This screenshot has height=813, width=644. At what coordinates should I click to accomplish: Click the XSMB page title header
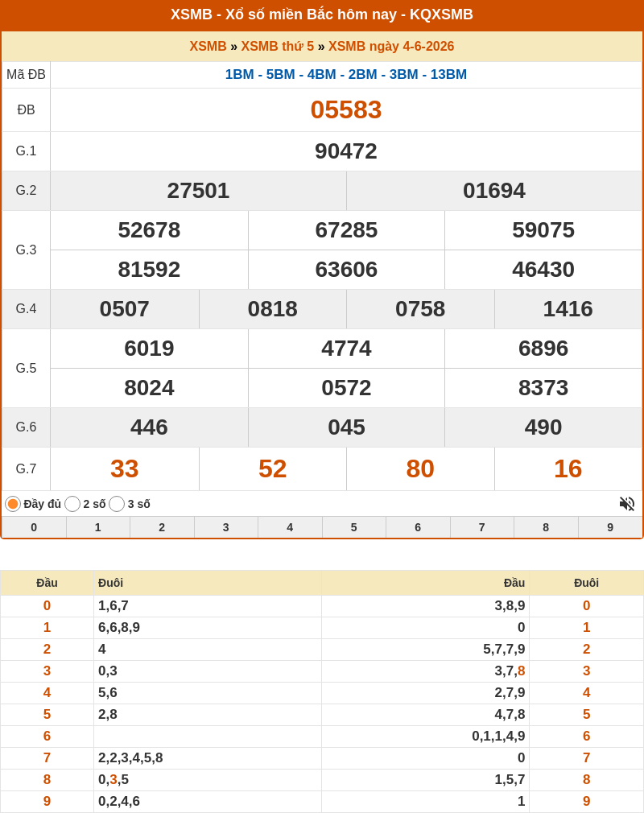click(x=322, y=14)
